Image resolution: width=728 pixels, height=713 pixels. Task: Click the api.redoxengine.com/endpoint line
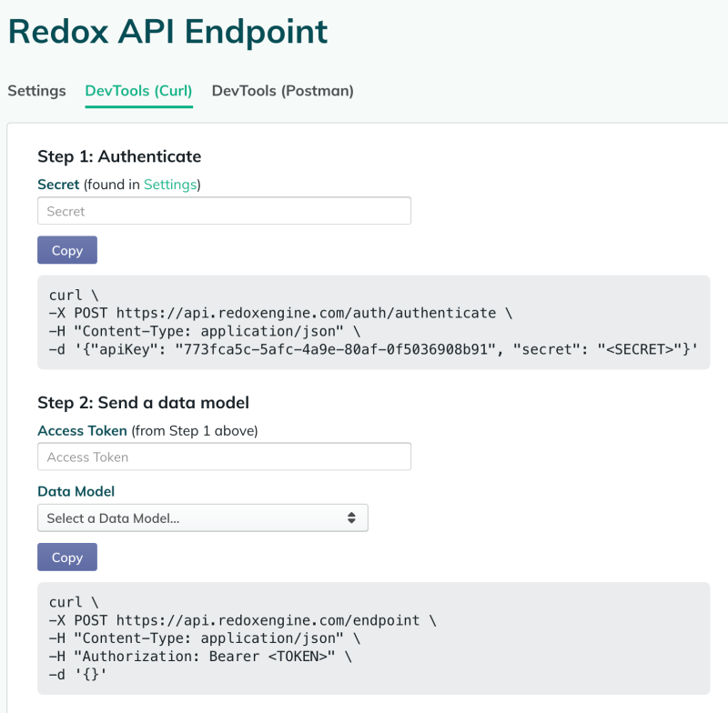coord(243,620)
